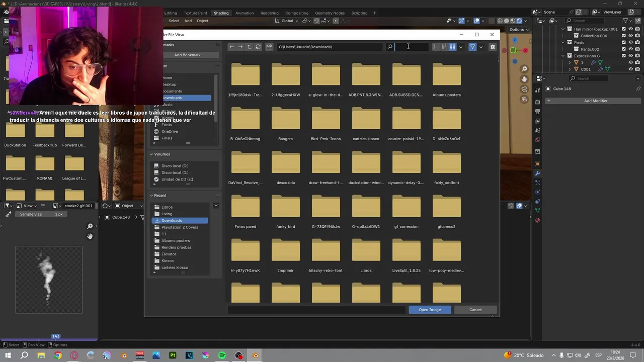Open the viewport Options dropdown

click(x=519, y=30)
